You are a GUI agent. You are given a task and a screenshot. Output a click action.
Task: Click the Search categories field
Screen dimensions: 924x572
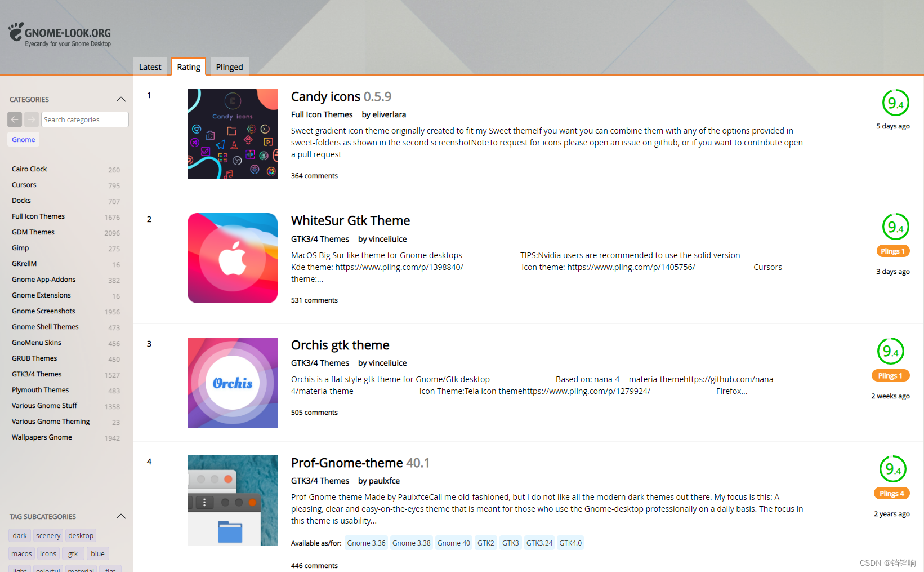85,119
